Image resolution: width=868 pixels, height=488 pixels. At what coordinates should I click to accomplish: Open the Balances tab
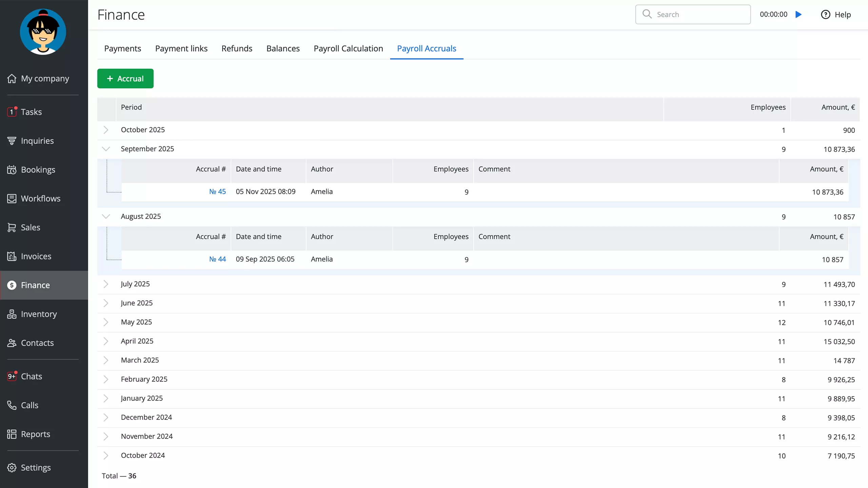click(x=283, y=48)
